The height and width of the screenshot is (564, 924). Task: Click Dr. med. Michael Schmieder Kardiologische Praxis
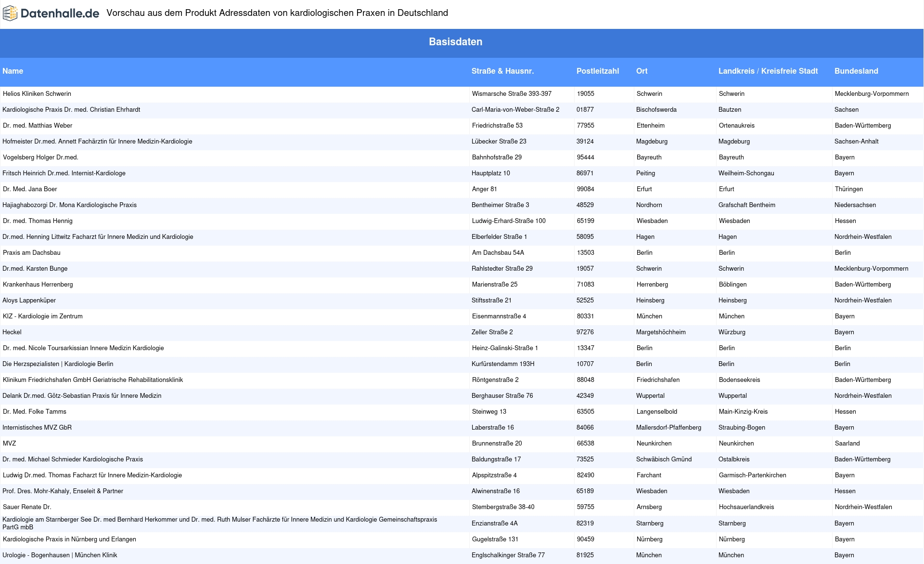[x=73, y=459]
